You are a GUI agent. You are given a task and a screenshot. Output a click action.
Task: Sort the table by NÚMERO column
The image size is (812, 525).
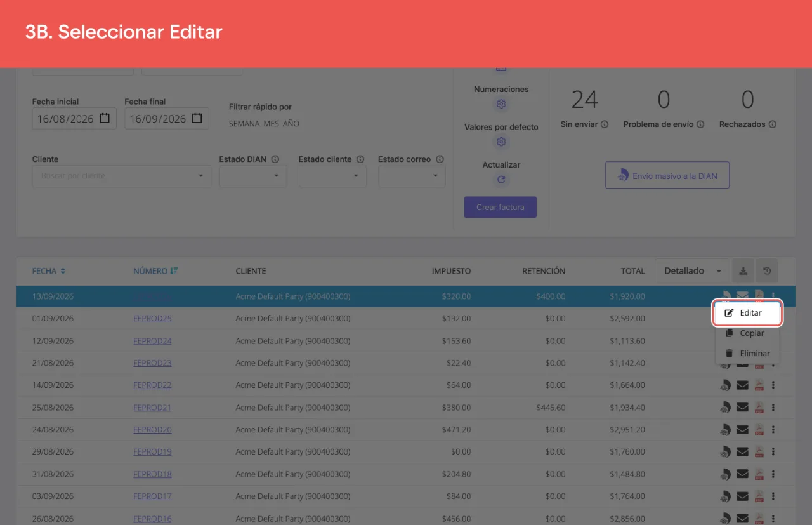pos(156,271)
